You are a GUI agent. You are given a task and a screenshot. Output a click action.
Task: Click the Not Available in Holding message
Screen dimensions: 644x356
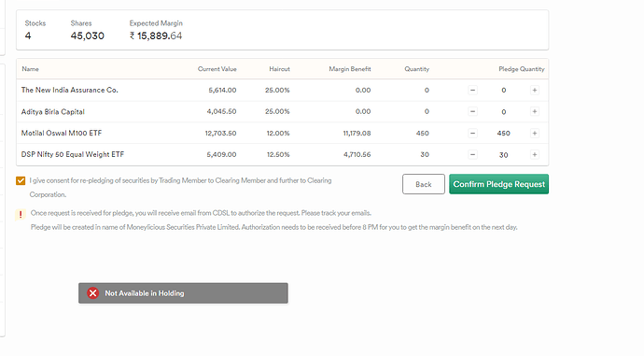click(145, 293)
